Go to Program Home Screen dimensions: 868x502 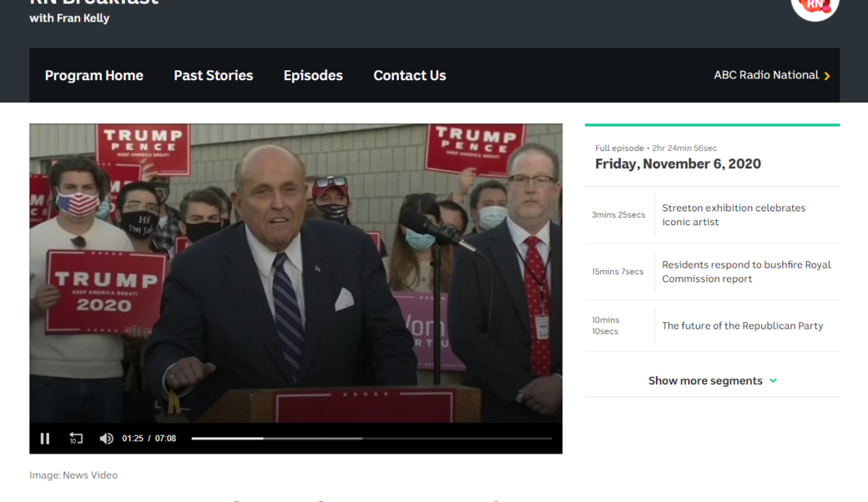[93, 75]
